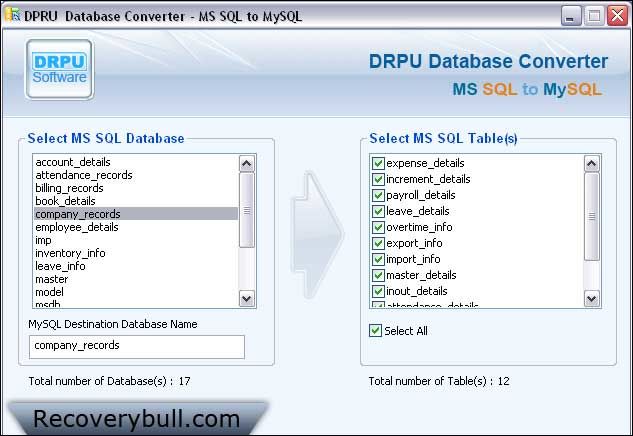Viewport: 633px width, 436px height.
Task: Click the increment_details table name
Action: [428, 179]
